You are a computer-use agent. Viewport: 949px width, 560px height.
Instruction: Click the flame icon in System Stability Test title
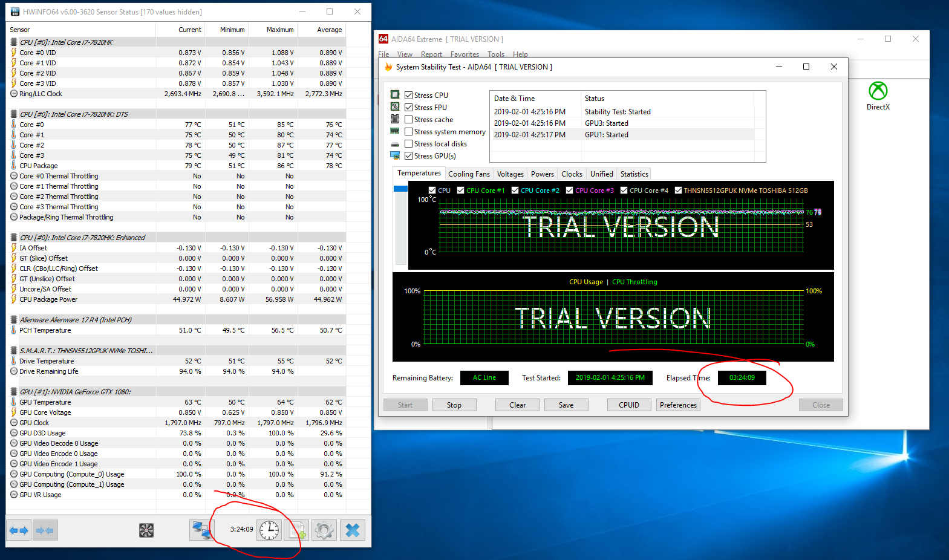tap(388, 67)
